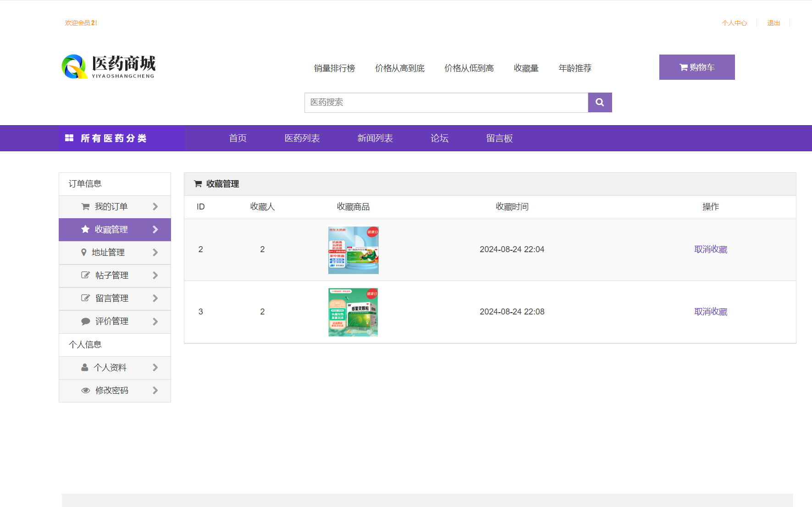
Task: Expand chevron on 个人资料 row
Action: pos(155,368)
